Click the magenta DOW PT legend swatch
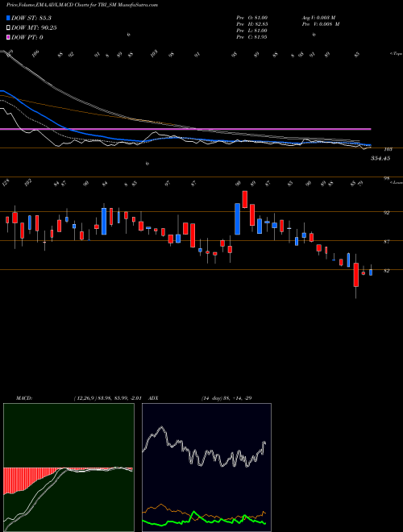This screenshot has height=532, width=403. pyautogui.click(x=9, y=37)
